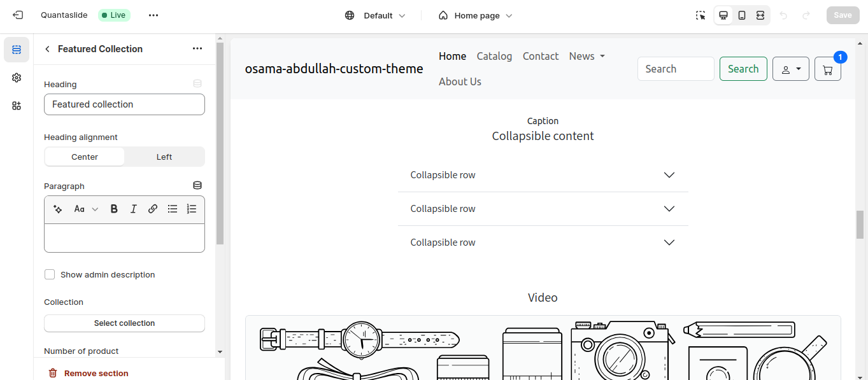The image size is (868, 380).
Task: Toggle the inspector selection icon
Action: 701,15
